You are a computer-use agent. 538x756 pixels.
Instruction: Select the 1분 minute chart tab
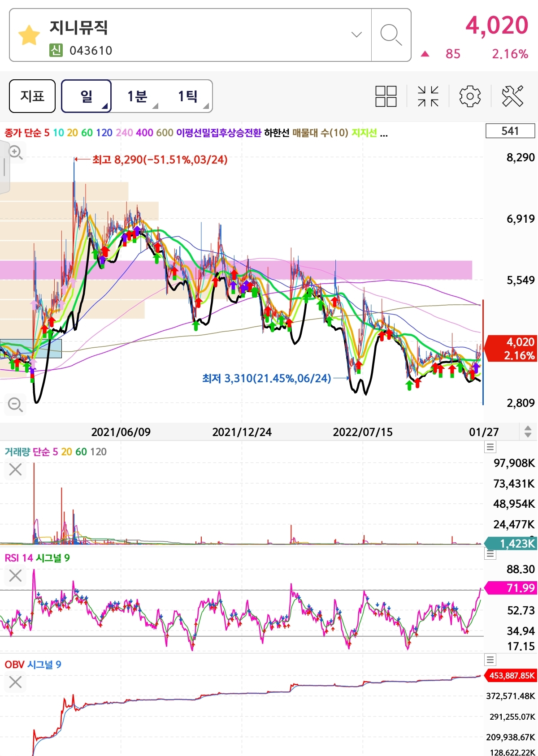pyautogui.click(x=137, y=96)
